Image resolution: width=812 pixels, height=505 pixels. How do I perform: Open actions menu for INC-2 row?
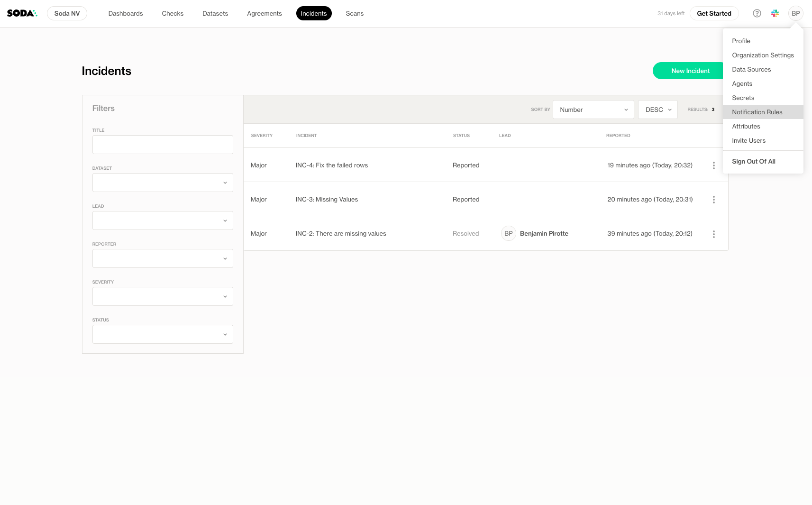713,234
